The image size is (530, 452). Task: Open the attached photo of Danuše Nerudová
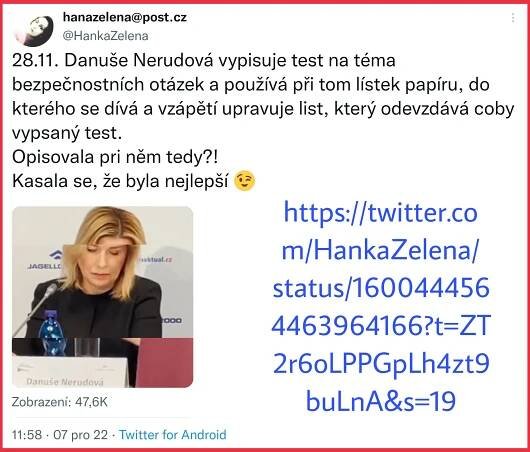click(103, 297)
